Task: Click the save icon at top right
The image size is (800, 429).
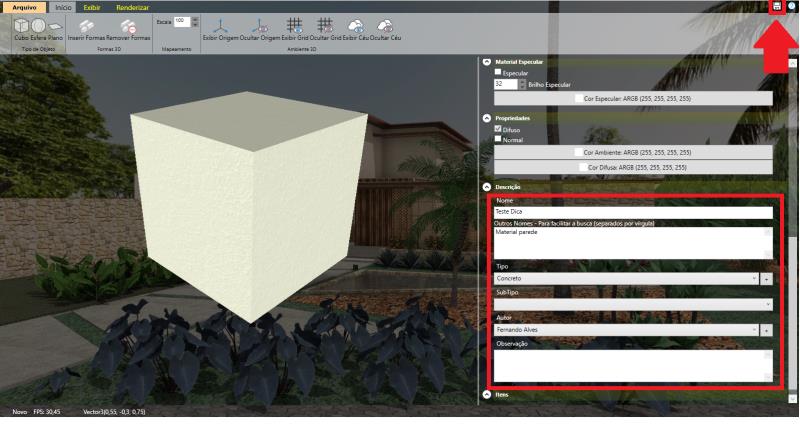Action: click(776, 7)
